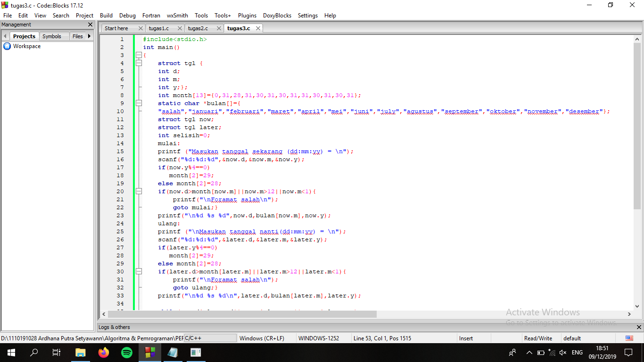Click the volume icon in the system tray
The width and height of the screenshot is (644, 362).
click(x=563, y=353)
